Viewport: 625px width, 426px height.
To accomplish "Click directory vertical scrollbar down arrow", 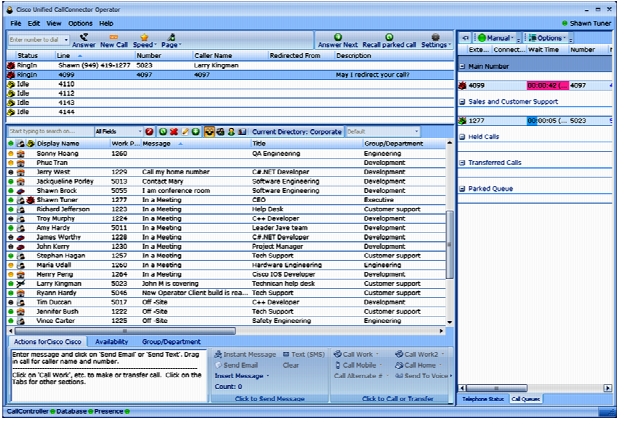I will click(x=450, y=322).
